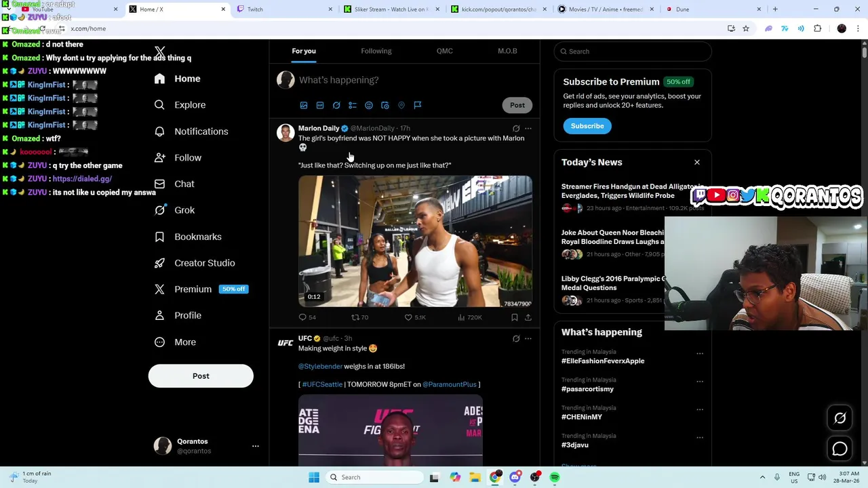Add media with the image composer icon
Screen dimensions: 868x488
tap(304, 105)
